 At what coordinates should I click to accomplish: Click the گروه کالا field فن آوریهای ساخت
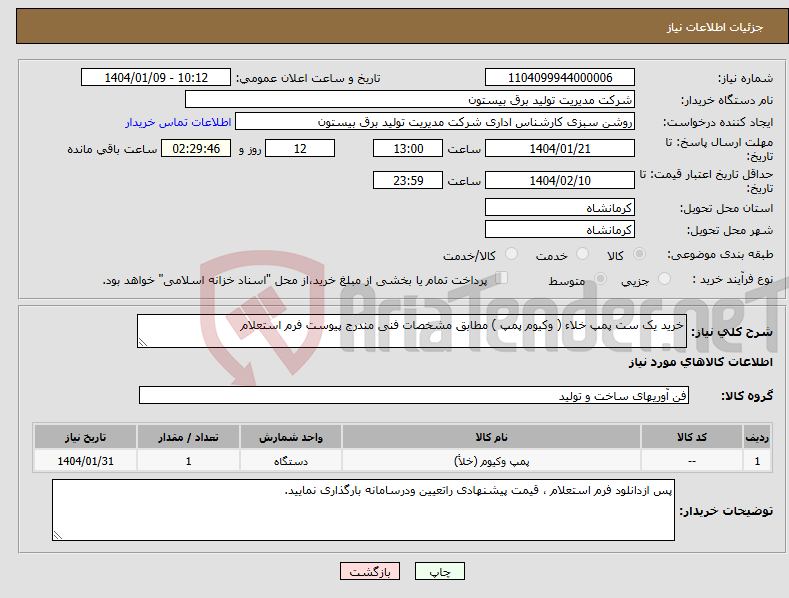pos(414,395)
